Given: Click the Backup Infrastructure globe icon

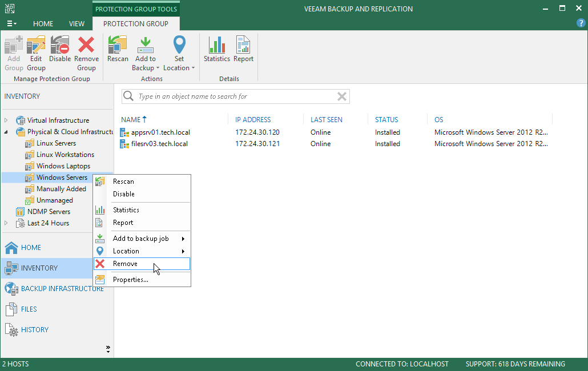Looking at the screenshot, I should 11,289.
